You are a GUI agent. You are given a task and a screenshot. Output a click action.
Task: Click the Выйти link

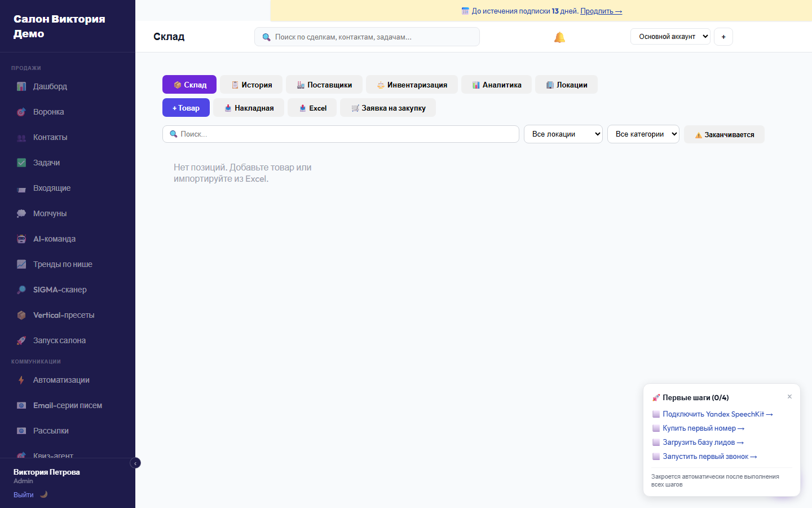24,494
